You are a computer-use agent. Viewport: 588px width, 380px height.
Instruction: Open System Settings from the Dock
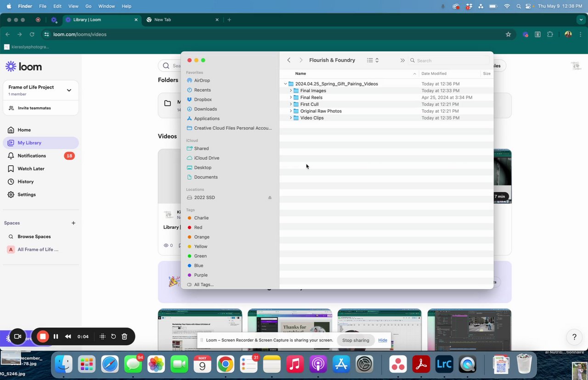(365, 364)
